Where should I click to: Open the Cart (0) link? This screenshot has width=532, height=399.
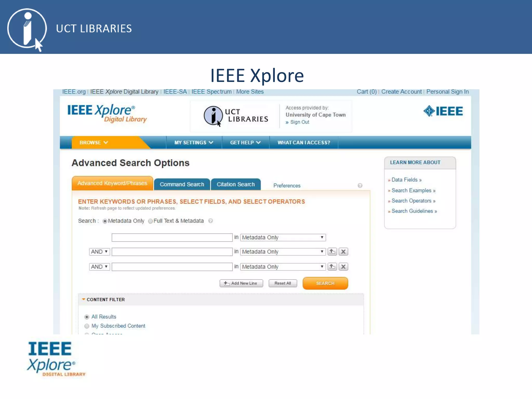pos(367,92)
